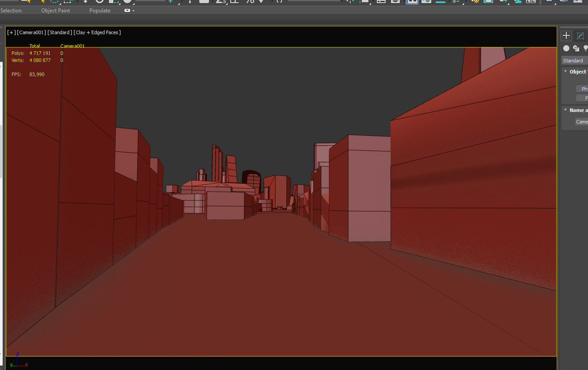Image resolution: width=588 pixels, height=370 pixels.
Task: Open the ribbon display options dropdown arrow
Action: click(134, 11)
